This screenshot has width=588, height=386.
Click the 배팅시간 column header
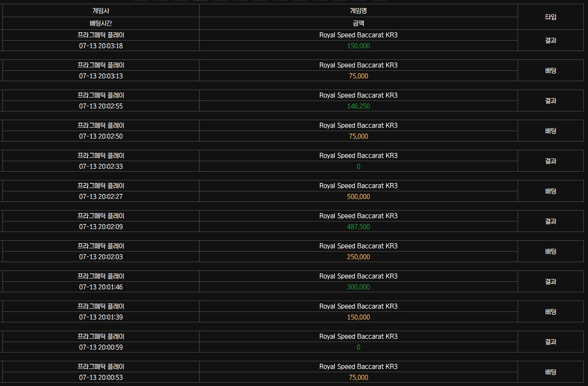pyautogui.click(x=101, y=23)
